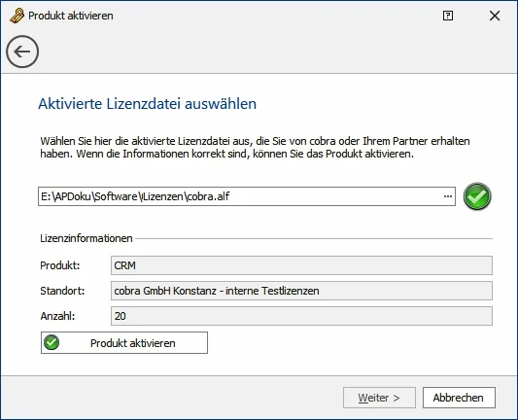
Task: Click the green checkmark beside the file path
Action: point(477,196)
